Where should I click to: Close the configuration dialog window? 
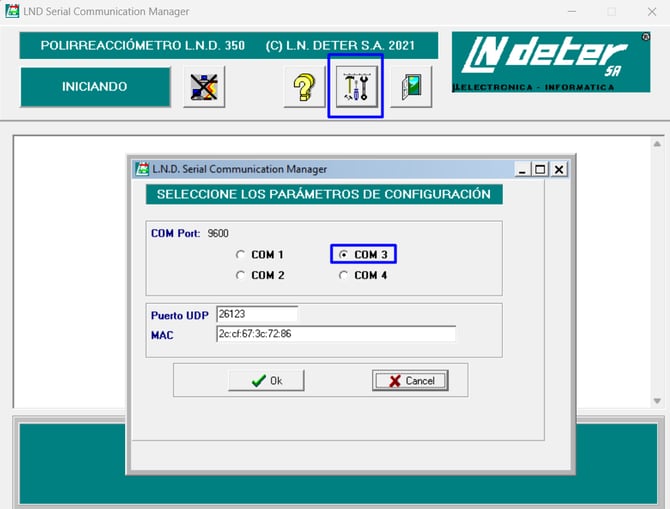pyautogui.click(x=559, y=169)
